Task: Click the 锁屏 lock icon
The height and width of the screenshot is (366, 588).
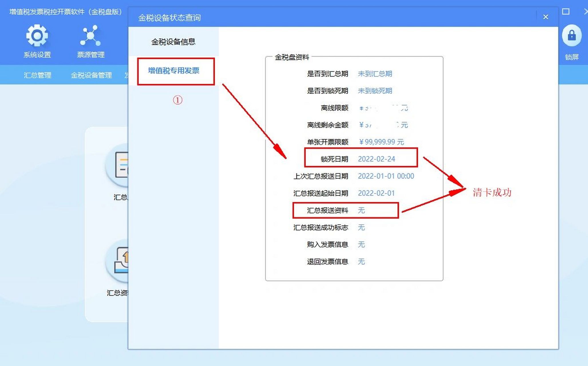Action: 571,36
